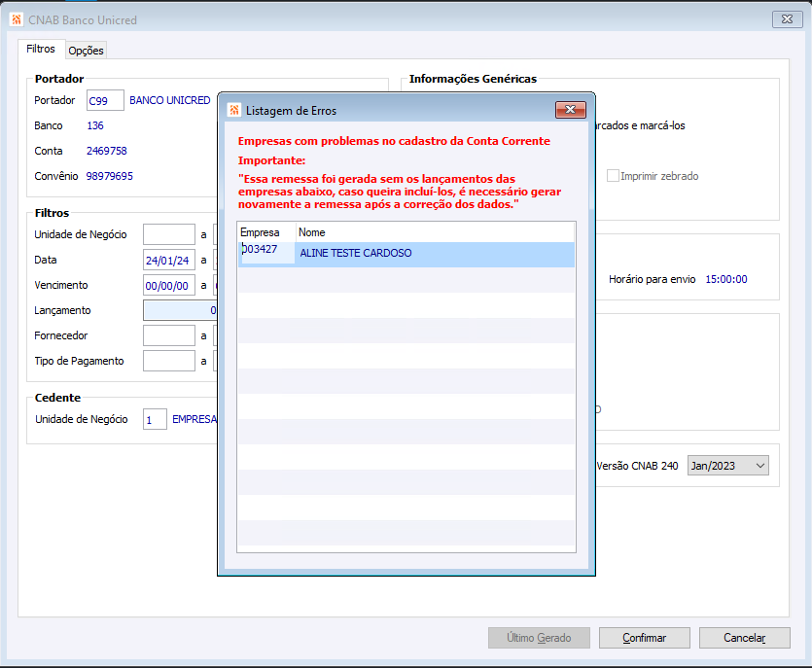Click the Portador code field C99

click(x=105, y=100)
